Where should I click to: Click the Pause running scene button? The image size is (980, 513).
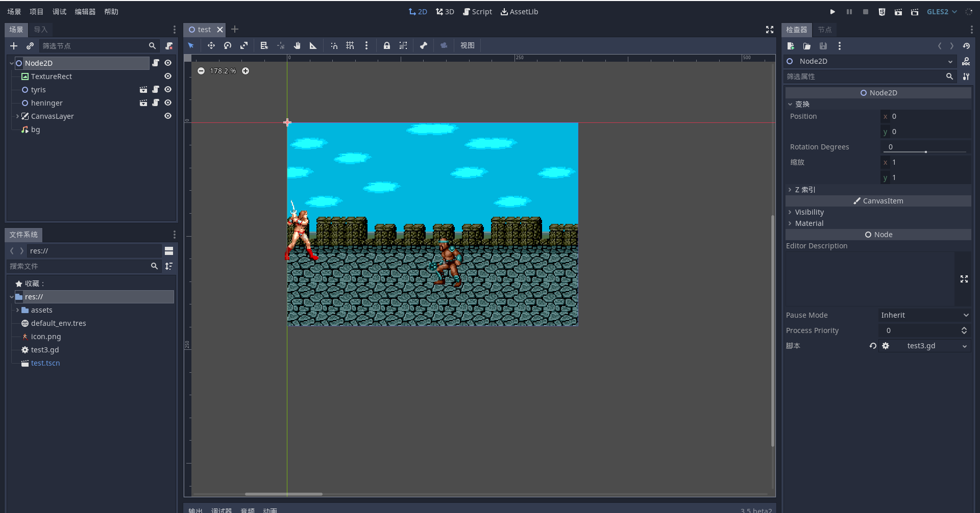tap(849, 12)
